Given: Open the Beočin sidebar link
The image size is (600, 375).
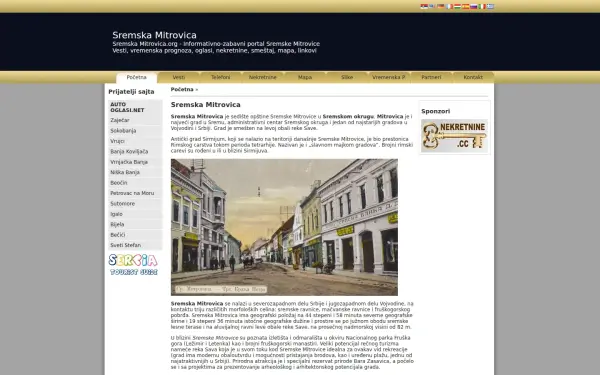Looking at the screenshot, I should tap(135, 183).
